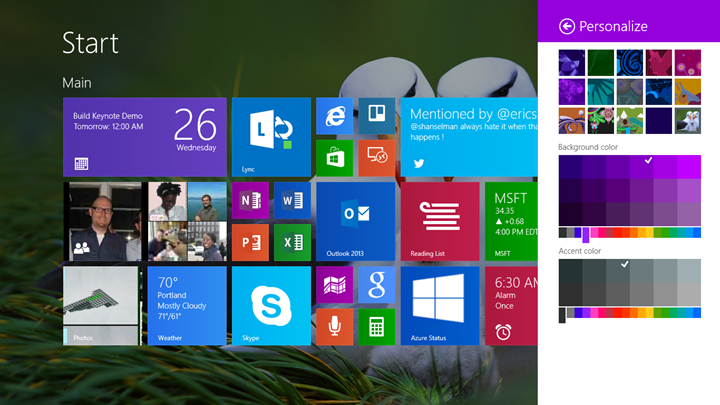The width and height of the screenshot is (720, 405).
Task: Open the Photos tile
Action: [102, 306]
